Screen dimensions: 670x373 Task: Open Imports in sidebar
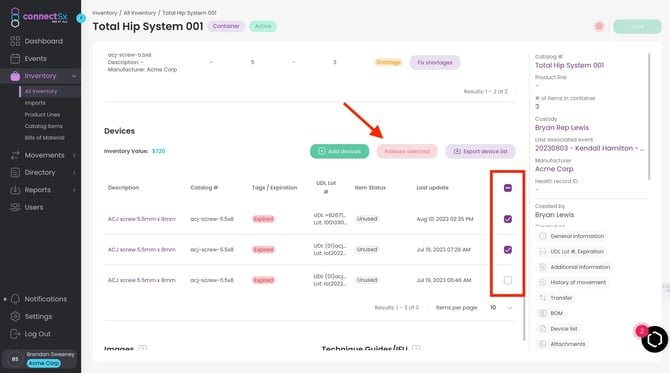point(35,103)
